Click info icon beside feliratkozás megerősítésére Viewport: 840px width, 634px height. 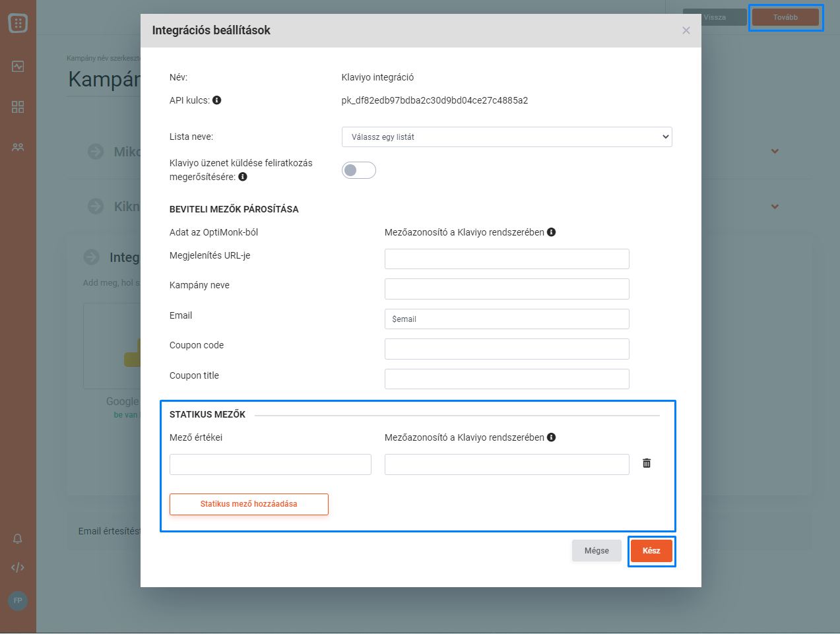tap(243, 177)
